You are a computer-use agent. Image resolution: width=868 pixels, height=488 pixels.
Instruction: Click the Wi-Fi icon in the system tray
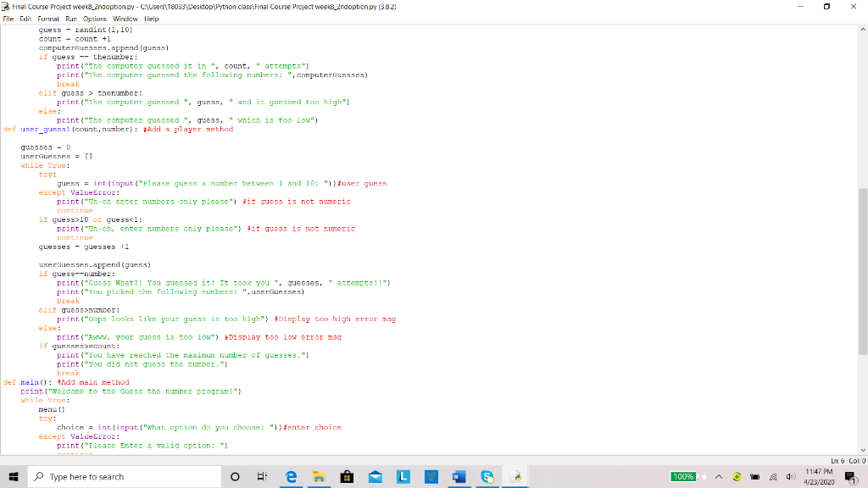point(773,476)
